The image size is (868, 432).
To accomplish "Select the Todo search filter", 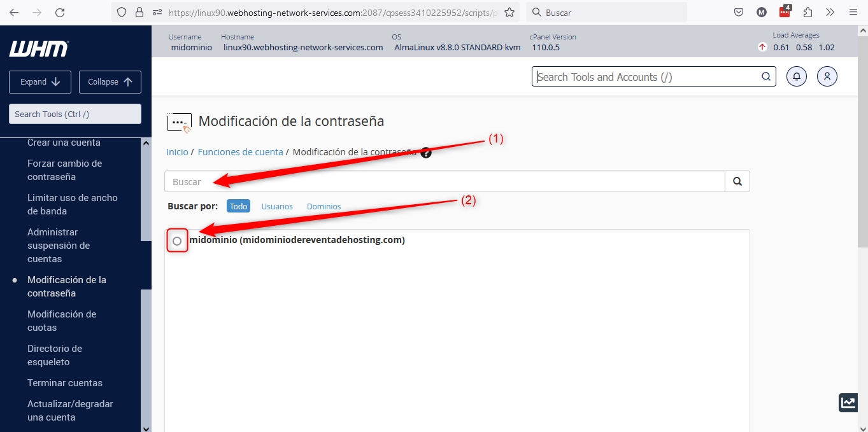I will pyautogui.click(x=238, y=206).
